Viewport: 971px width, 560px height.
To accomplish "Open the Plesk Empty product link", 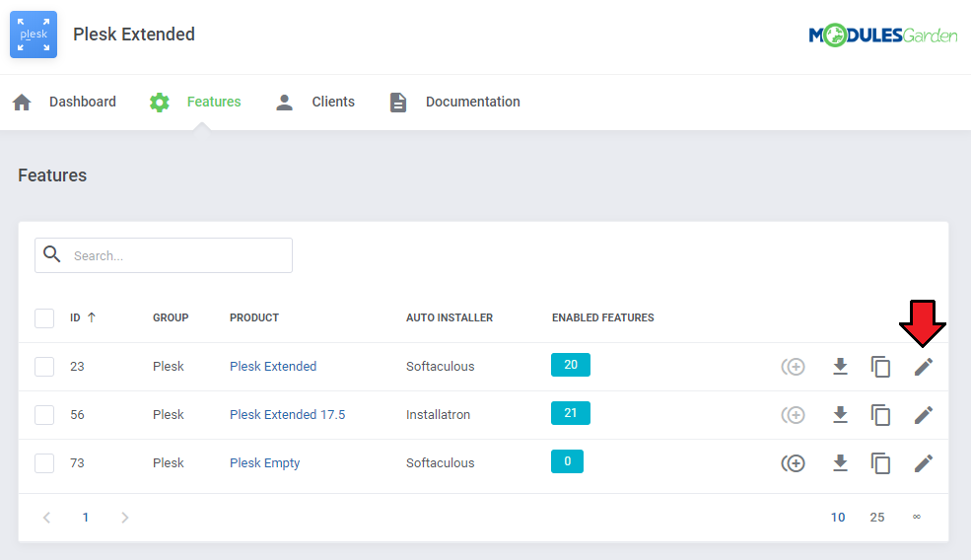I will (x=264, y=462).
